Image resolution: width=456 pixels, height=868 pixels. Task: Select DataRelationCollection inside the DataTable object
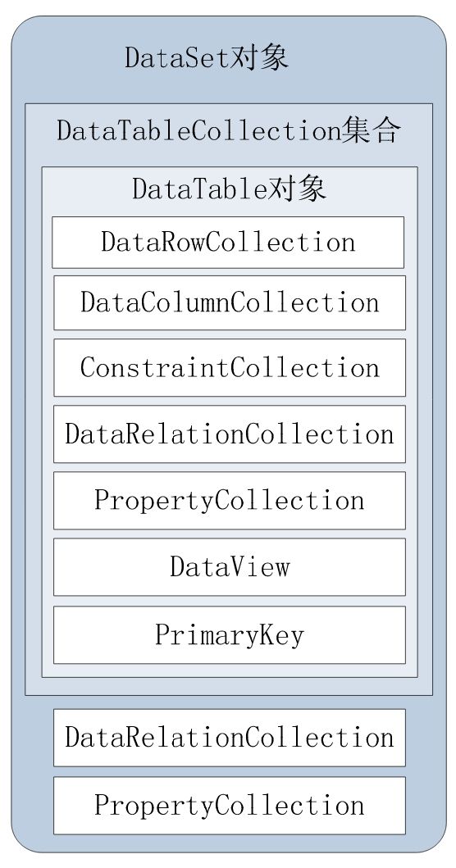230,434
